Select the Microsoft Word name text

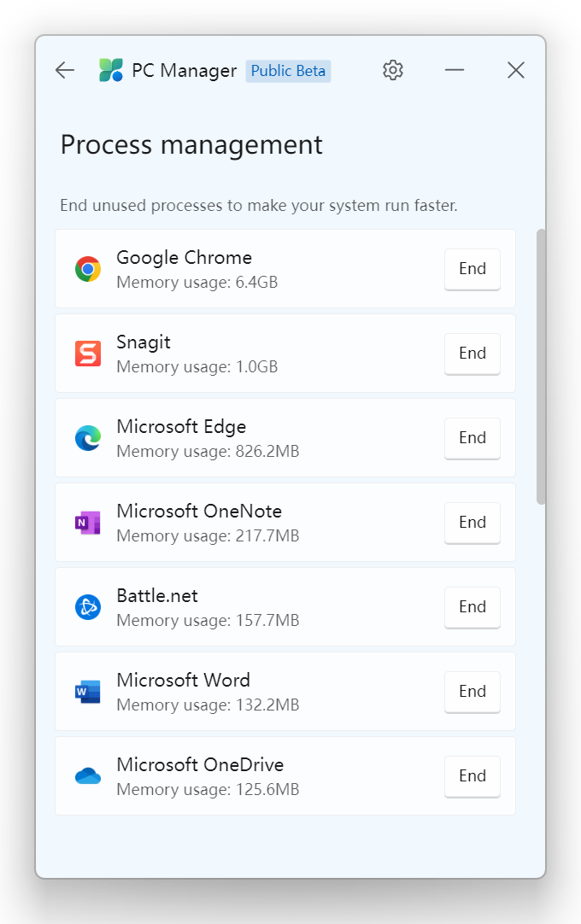[184, 680]
